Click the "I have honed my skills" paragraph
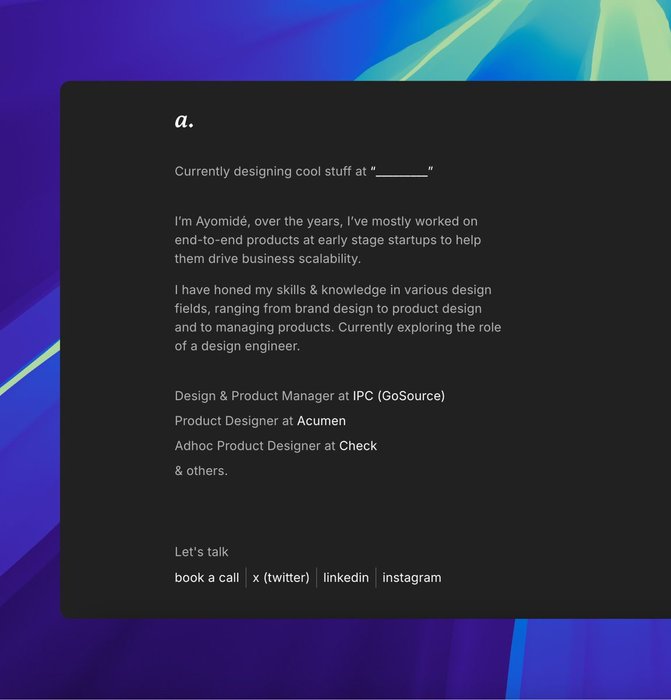Image resolution: width=671 pixels, height=700 pixels. pyautogui.click(x=336, y=318)
